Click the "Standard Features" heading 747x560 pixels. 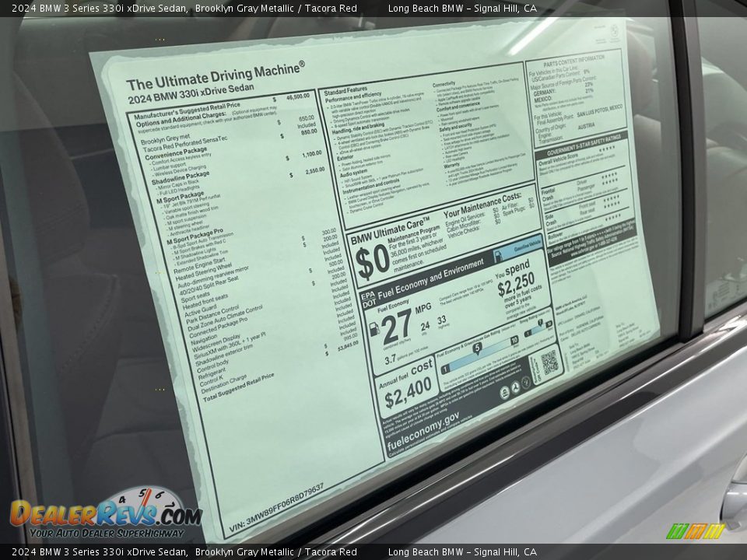(345, 91)
